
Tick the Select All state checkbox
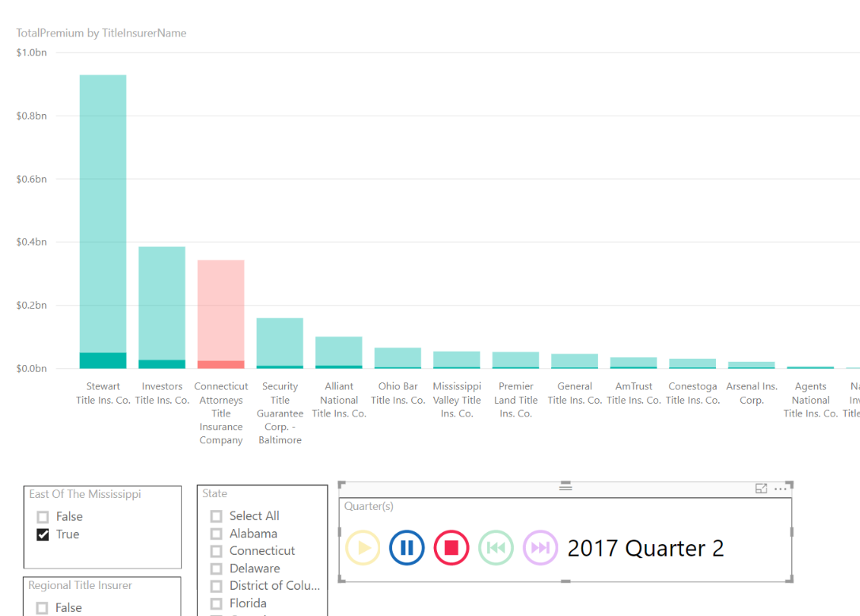216,516
